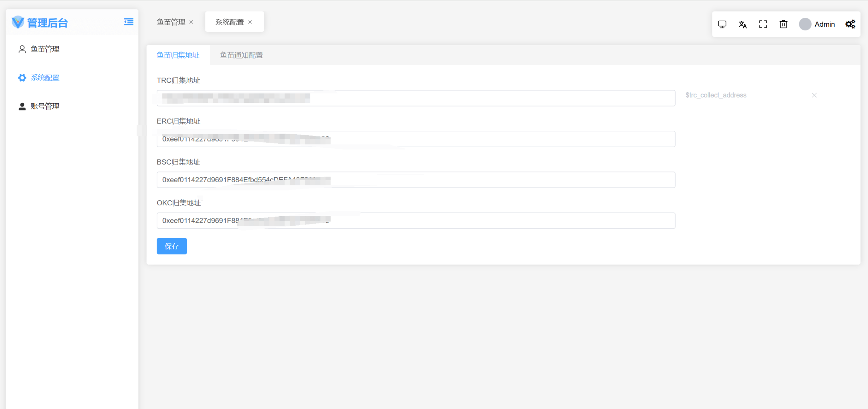Image resolution: width=868 pixels, height=409 pixels.
Task: Switch to 鱼苗管理 top tab
Action: point(171,22)
